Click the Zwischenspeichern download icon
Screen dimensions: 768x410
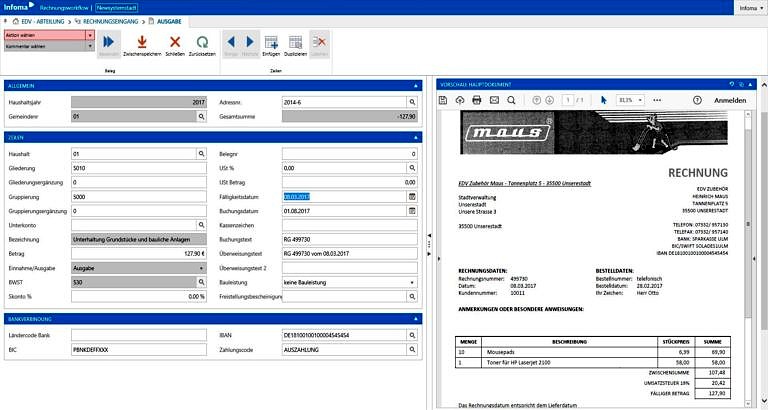point(142,42)
